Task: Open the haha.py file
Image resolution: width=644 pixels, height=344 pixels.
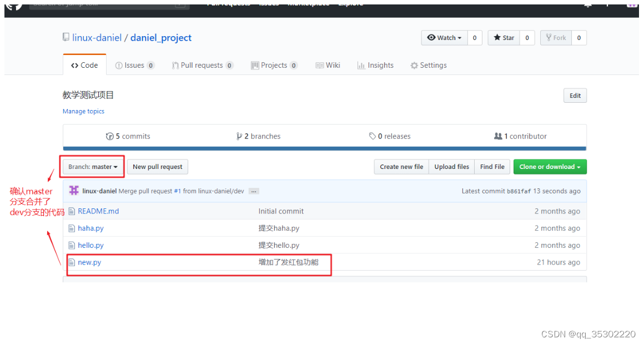Action: [x=90, y=228]
